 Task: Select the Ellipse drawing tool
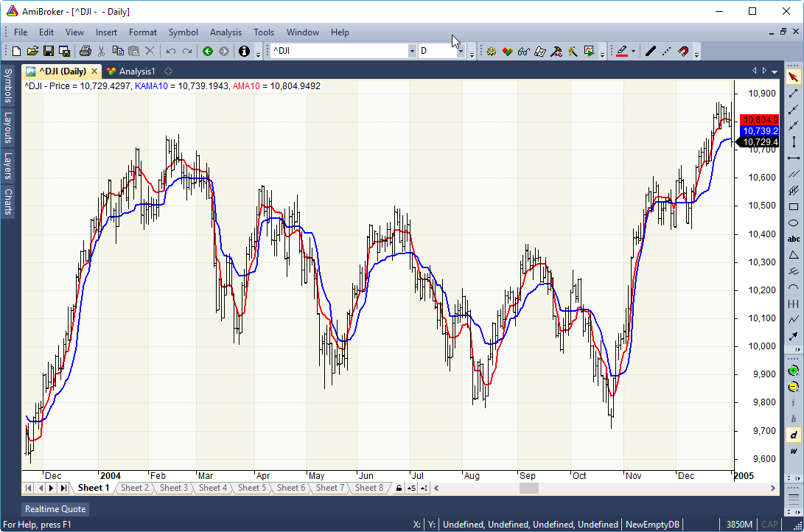point(794,223)
